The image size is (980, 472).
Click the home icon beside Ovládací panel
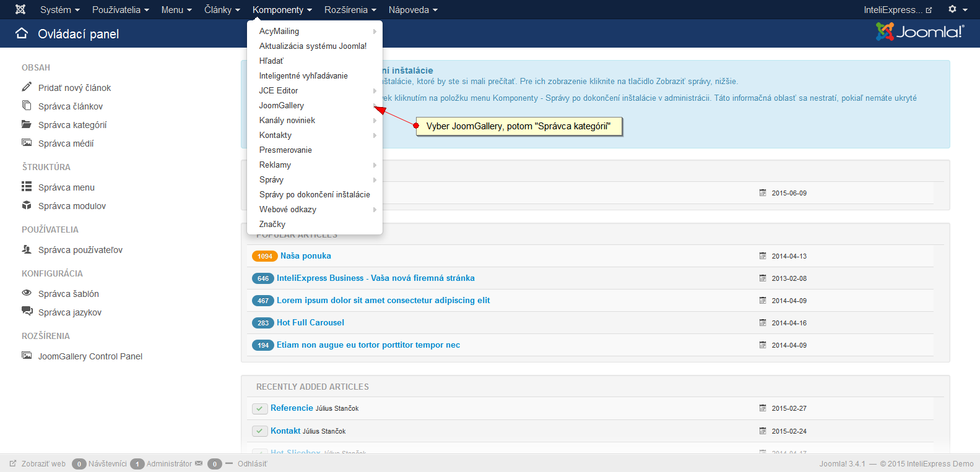pos(22,33)
